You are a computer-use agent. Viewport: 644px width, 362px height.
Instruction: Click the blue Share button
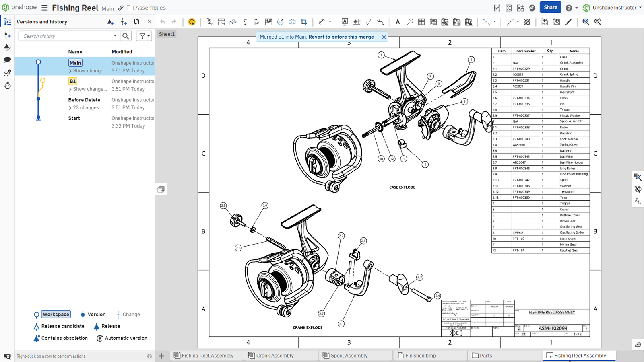click(550, 7)
